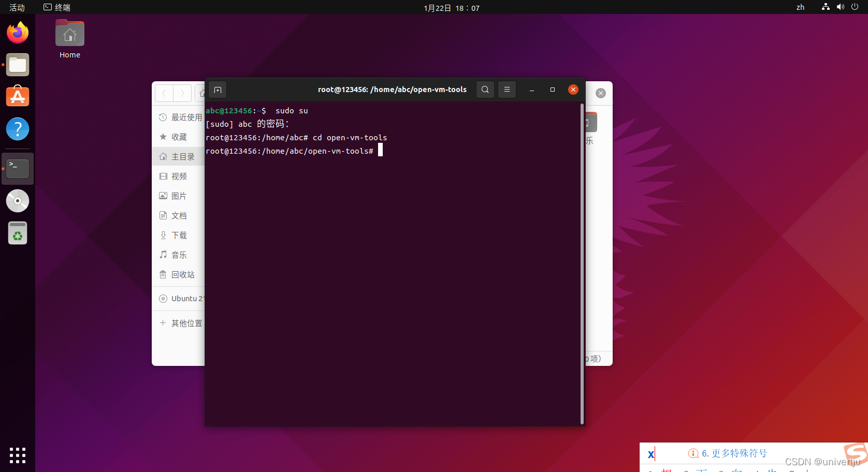Screen dimensions: 868x472
Task: Maximize the terminal window
Action: click(553, 90)
